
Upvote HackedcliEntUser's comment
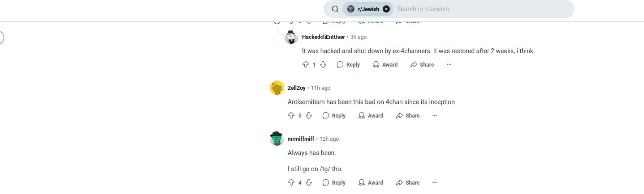click(306, 64)
